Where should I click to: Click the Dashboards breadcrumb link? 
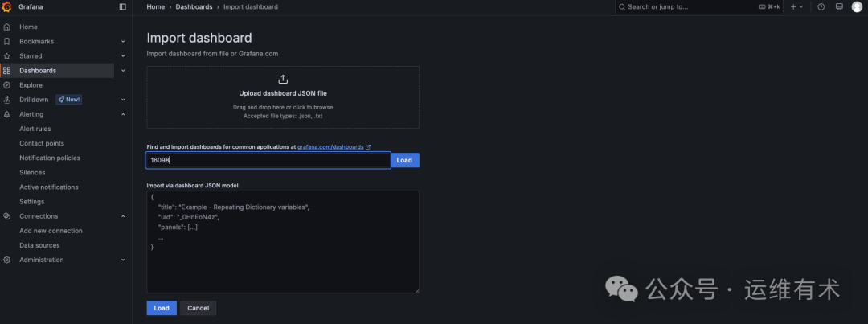(x=194, y=6)
